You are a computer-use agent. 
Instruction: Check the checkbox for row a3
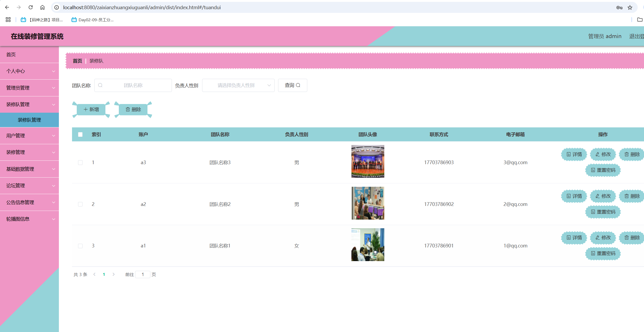80,163
